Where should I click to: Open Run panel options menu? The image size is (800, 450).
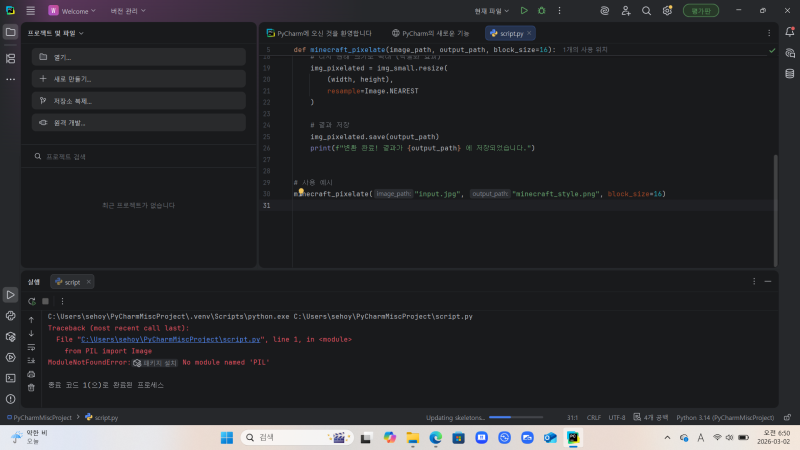[x=754, y=282]
